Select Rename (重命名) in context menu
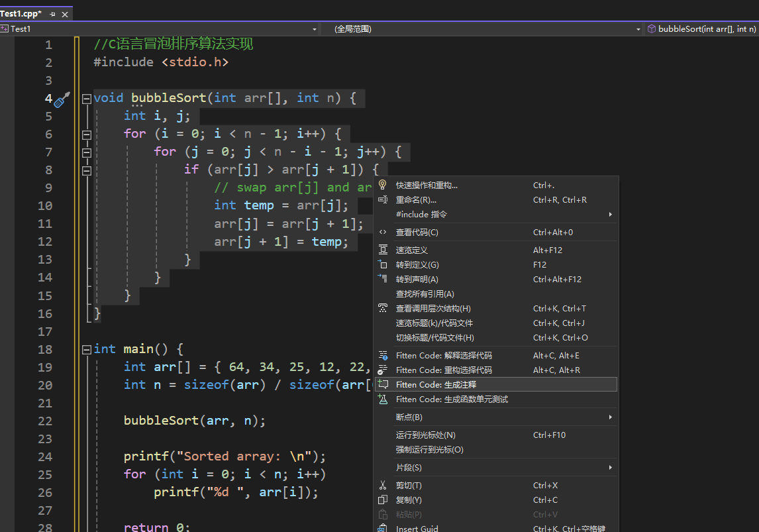Image resolution: width=759 pixels, height=532 pixels. tap(416, 200)
